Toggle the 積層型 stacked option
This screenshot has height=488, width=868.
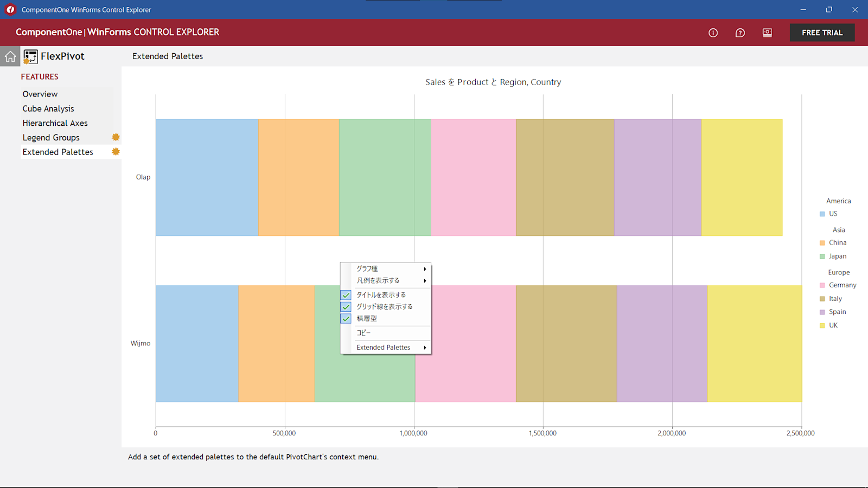[386, 319]
